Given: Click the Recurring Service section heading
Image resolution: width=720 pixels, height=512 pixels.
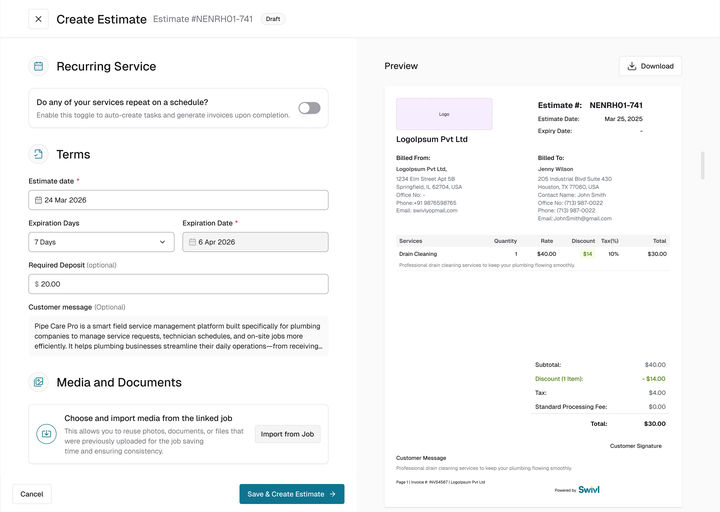Looking at the screenshot, I should pos(106,67).
